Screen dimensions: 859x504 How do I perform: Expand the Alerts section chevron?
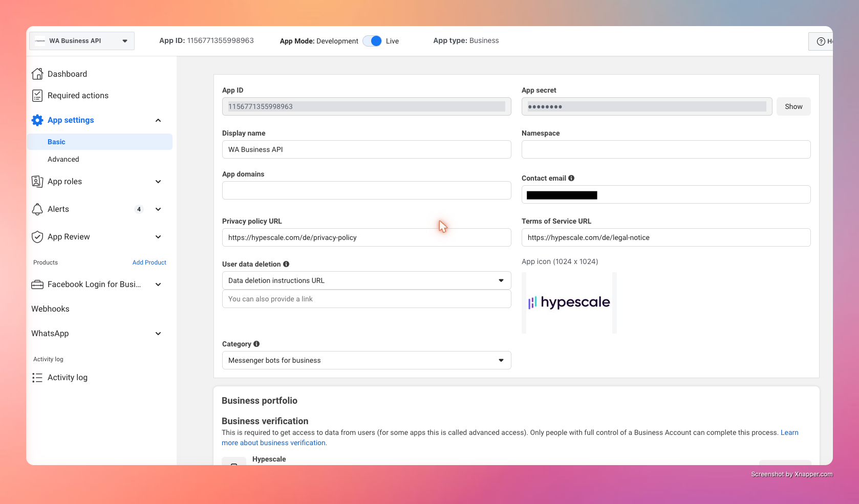point(158,209)
